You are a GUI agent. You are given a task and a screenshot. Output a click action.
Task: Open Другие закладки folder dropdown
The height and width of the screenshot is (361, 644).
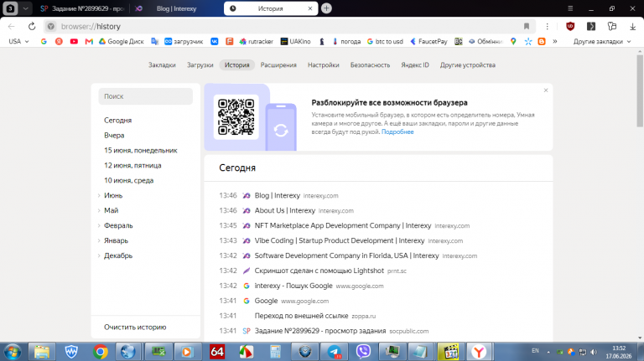point(602,41)
